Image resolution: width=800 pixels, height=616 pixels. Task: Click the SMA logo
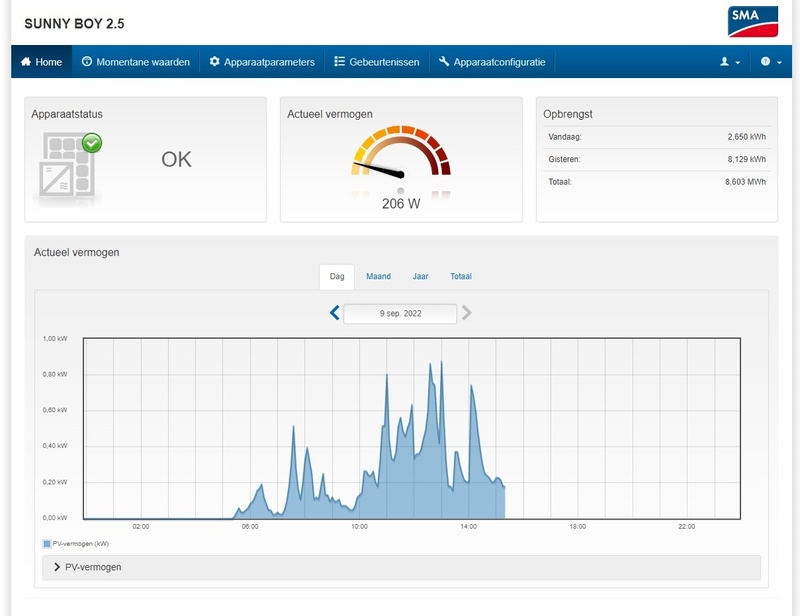click(753, 21)
